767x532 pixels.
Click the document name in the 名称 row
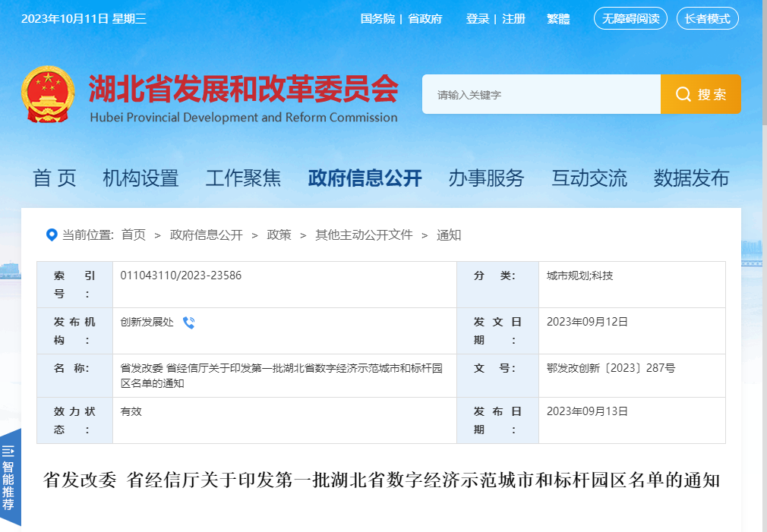click(281, 376)
